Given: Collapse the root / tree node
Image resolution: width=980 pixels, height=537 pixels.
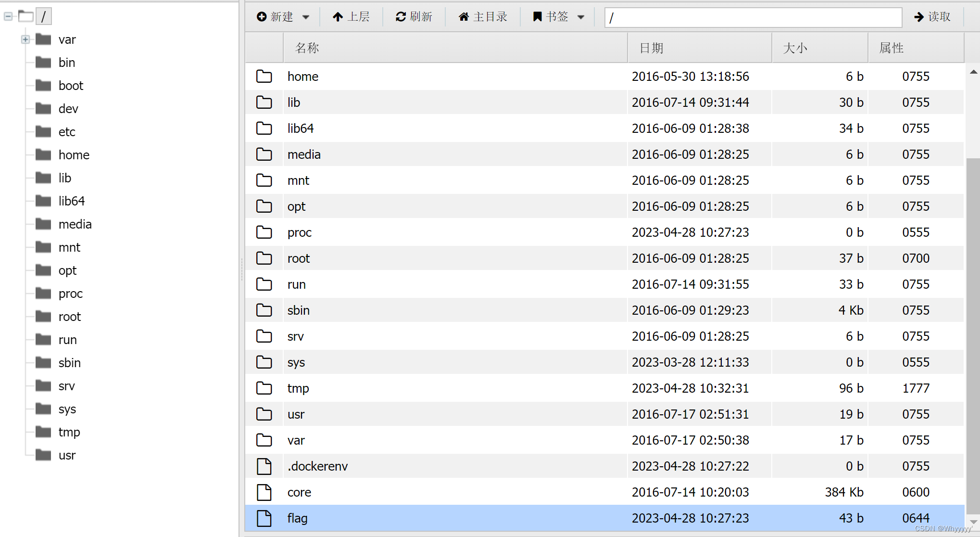Looking at the screenshot, I should click(x=8, y=16).
